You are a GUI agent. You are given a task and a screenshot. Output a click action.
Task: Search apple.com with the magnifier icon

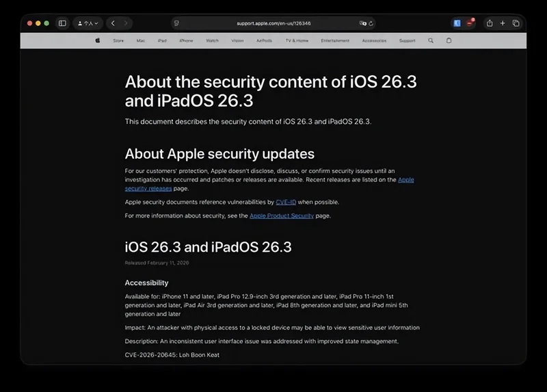431,40
